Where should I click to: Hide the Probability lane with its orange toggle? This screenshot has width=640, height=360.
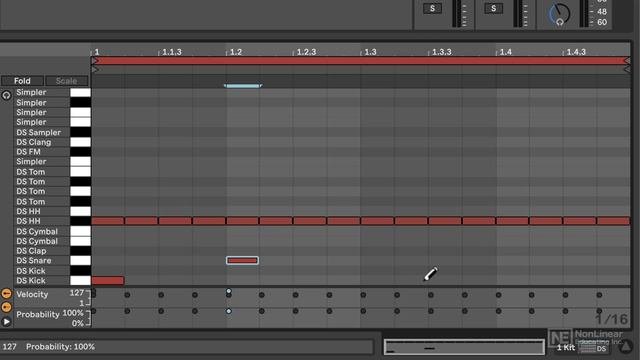click(x=6, y=307)
